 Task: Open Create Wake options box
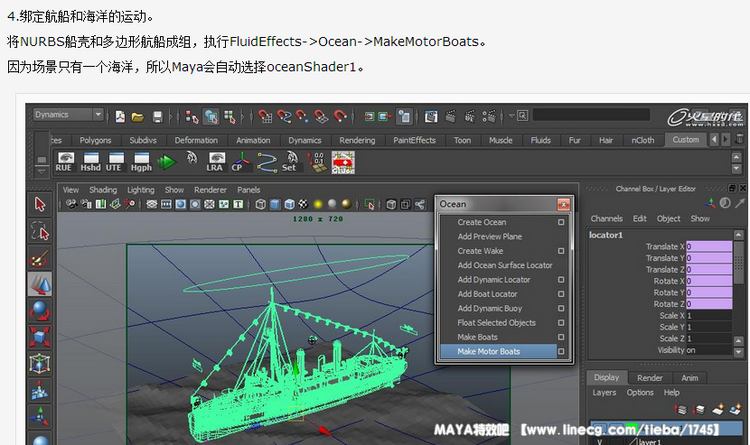(x=561, y=251)
